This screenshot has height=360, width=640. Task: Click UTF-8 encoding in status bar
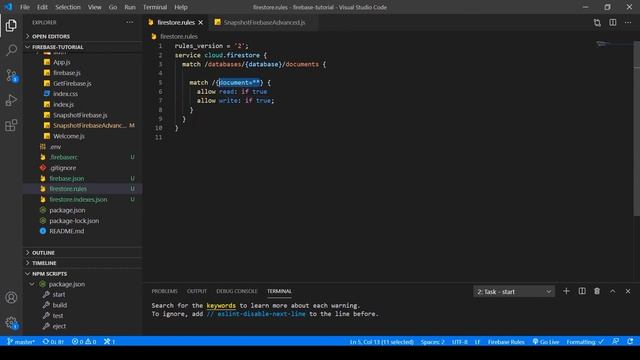tap(460, 342)
